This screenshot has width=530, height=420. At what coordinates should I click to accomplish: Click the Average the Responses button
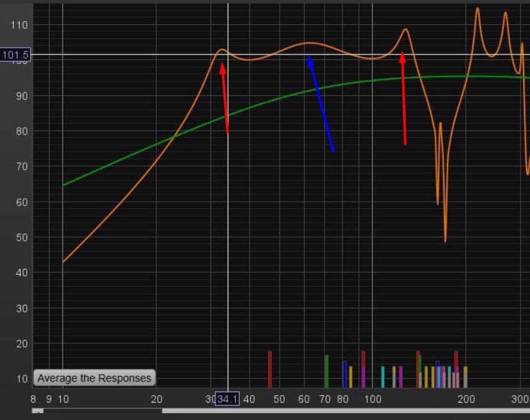coord(94,378)
